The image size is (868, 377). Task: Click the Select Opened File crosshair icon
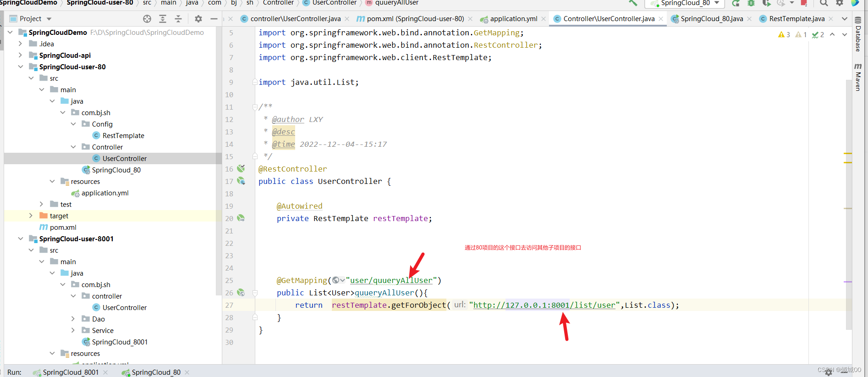[147, 19]
